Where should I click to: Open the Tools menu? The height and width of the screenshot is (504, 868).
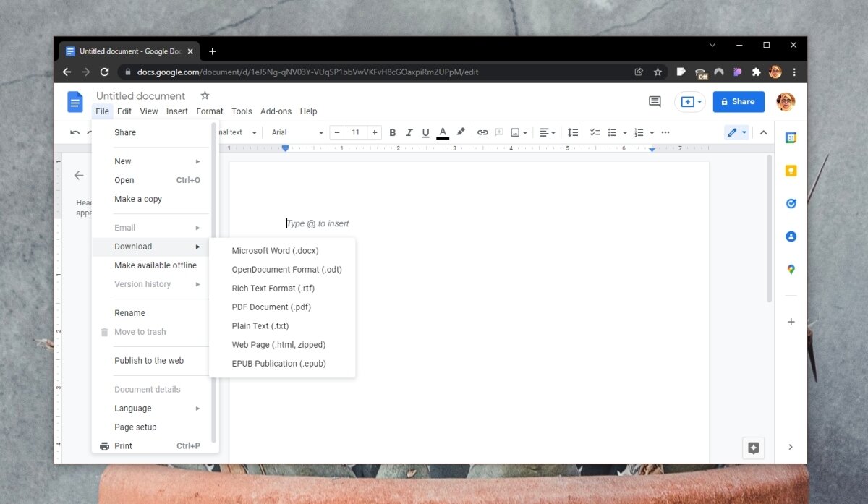coord(242,111)
